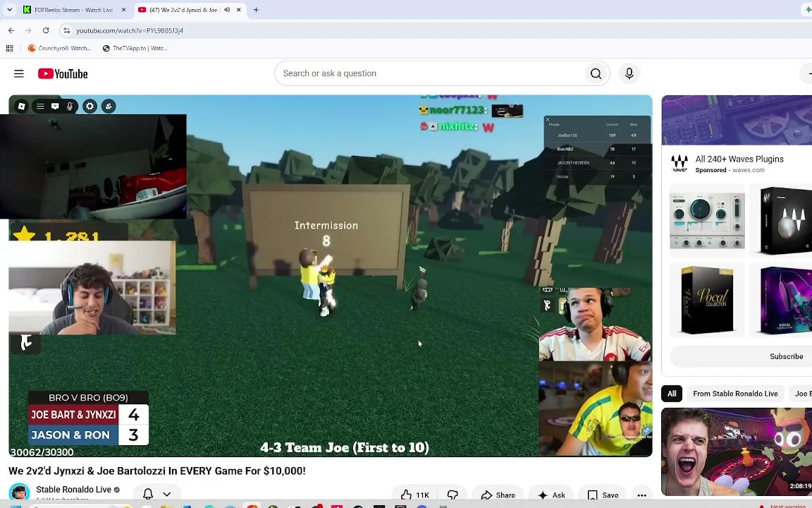Close the YouTube video tab

[239, 10]
